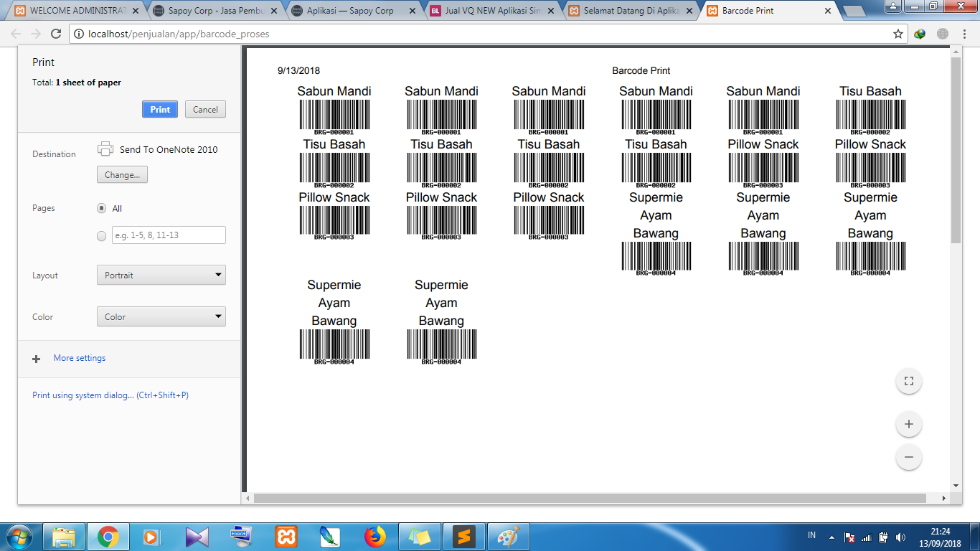Open Sublime Text from the taskbar
Viewport: 980px width, 551px height.
[464, 537]
